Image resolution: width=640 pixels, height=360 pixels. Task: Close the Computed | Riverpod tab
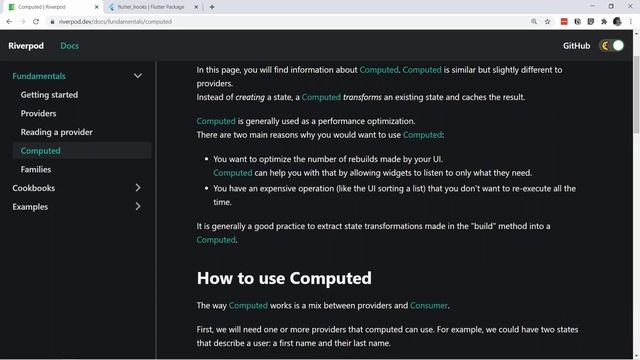[x=97, y=7]
